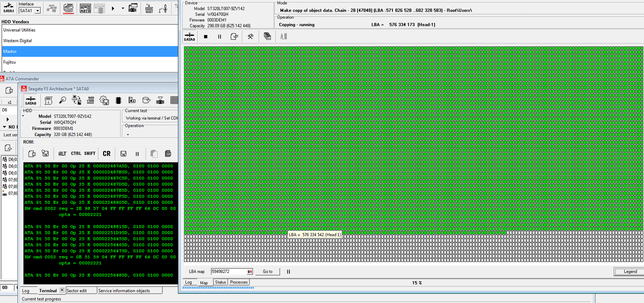The image size is (644, 303).
Task: Expand the NO section arrow in ATA Commander
Action: [x=4, y=127]
